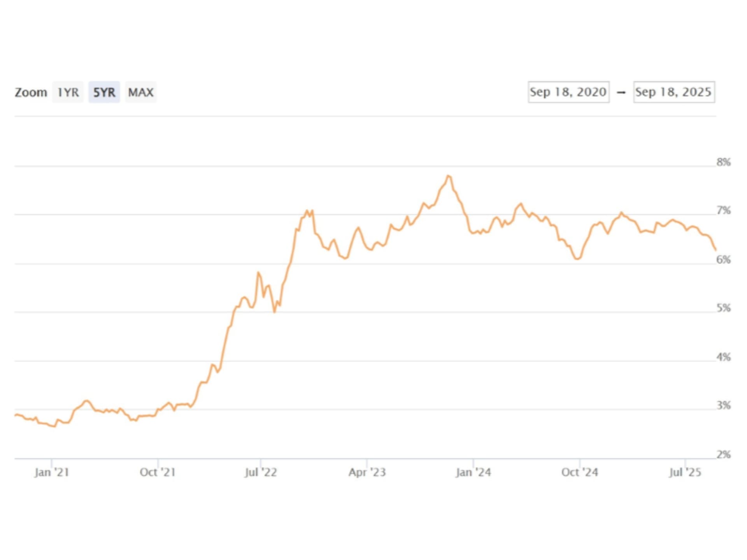This screenshot has width=747, height=560.
Task: Click the Zoom label text
Action: click(31, 92)
